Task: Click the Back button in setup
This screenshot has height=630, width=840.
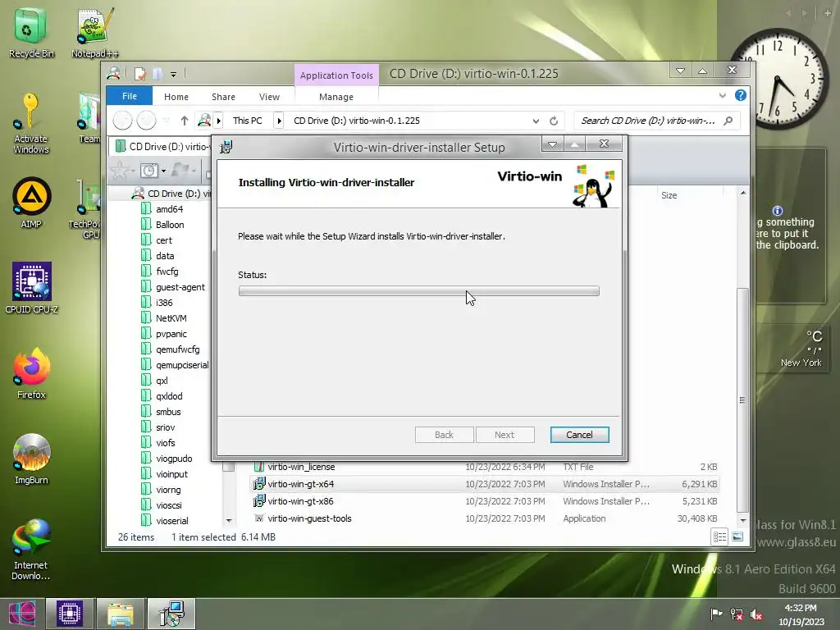Action: coord(444,435)
